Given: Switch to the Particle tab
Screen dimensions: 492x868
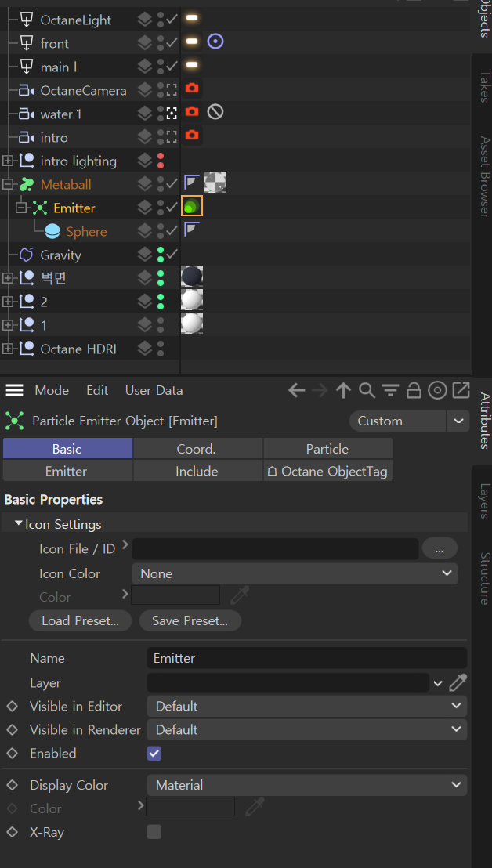Looking at the screenshot, I should 327,449.
